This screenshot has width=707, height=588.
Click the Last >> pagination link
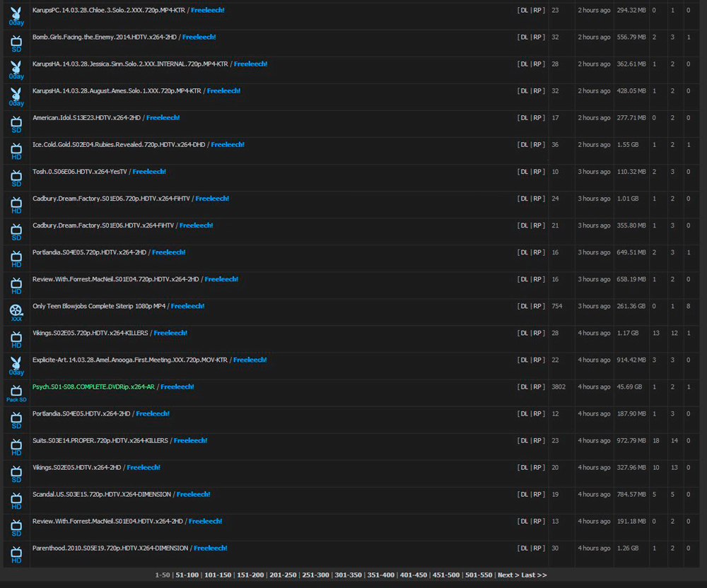pos(534,575)
